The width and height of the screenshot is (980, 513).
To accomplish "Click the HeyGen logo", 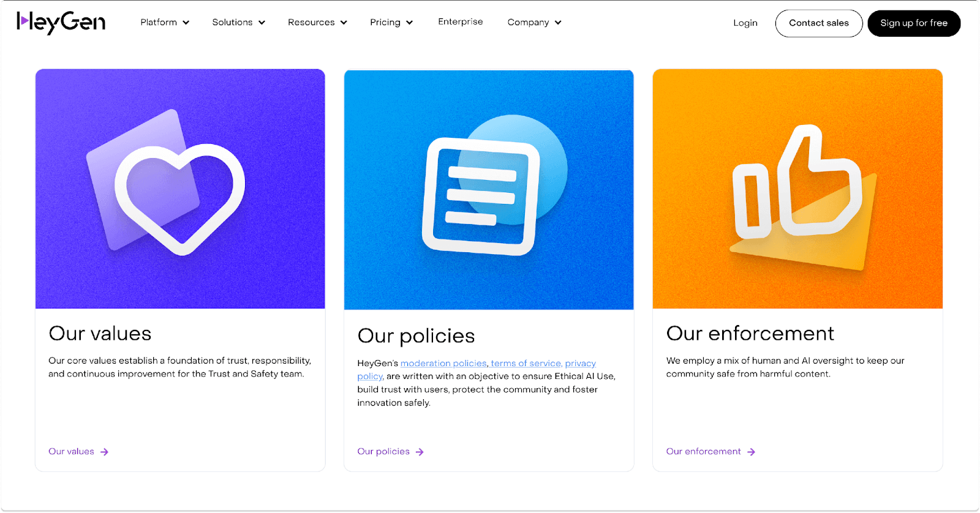I will click(61, 23).
